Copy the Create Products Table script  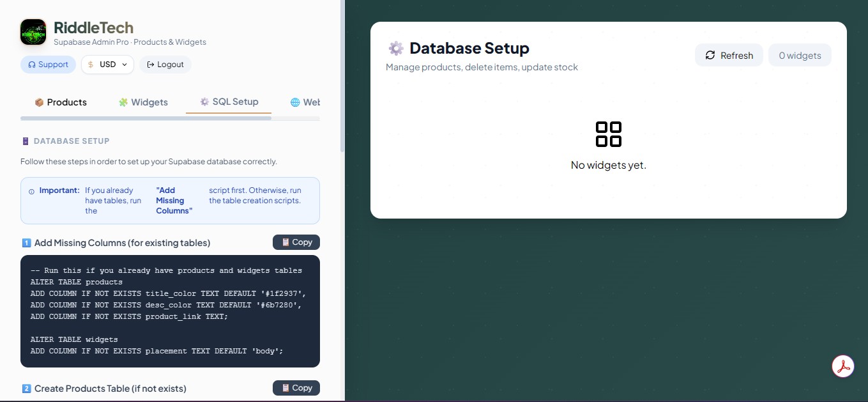pyautogui.click(x=296, y=388)
